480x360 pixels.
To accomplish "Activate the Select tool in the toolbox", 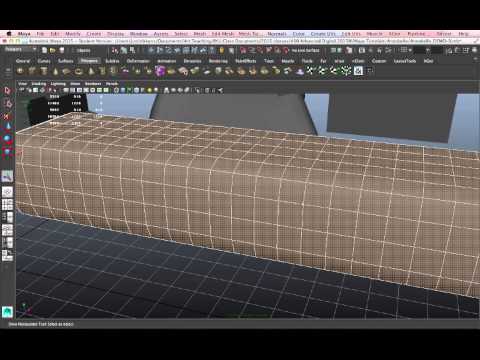I will pyautogui.click(x=7, y=91).
